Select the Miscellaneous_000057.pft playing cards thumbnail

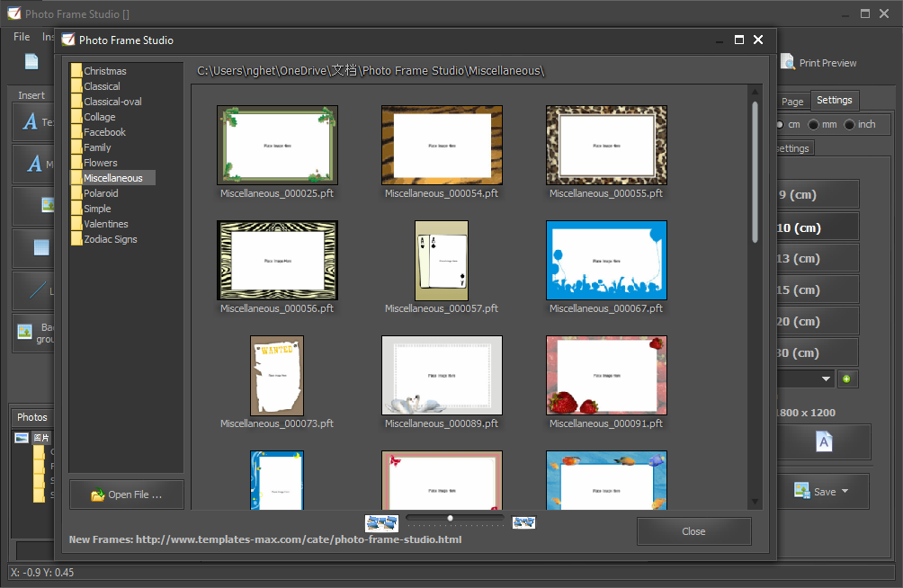441,261
